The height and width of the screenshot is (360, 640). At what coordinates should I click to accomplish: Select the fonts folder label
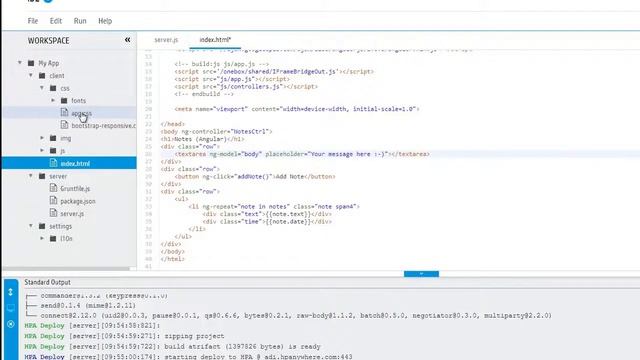(78, 100)
